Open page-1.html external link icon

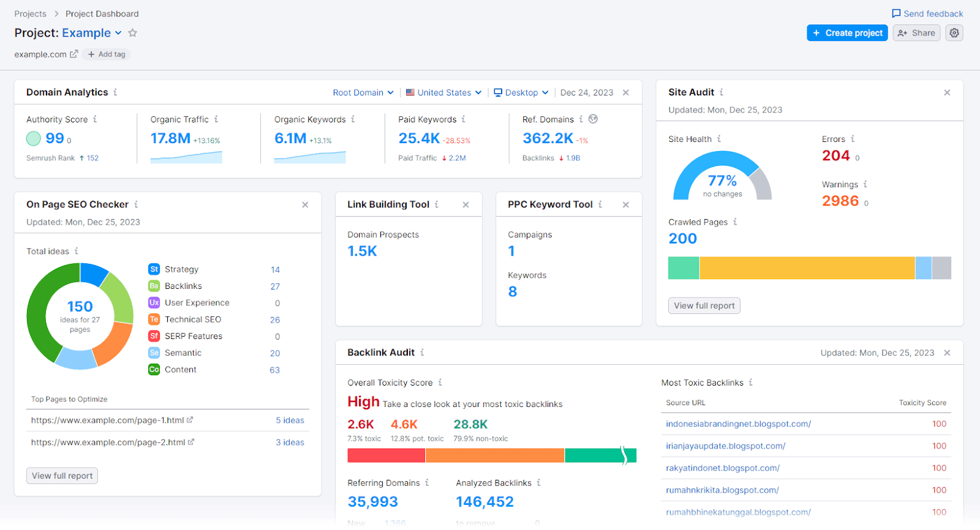click(x=190, y=420)
